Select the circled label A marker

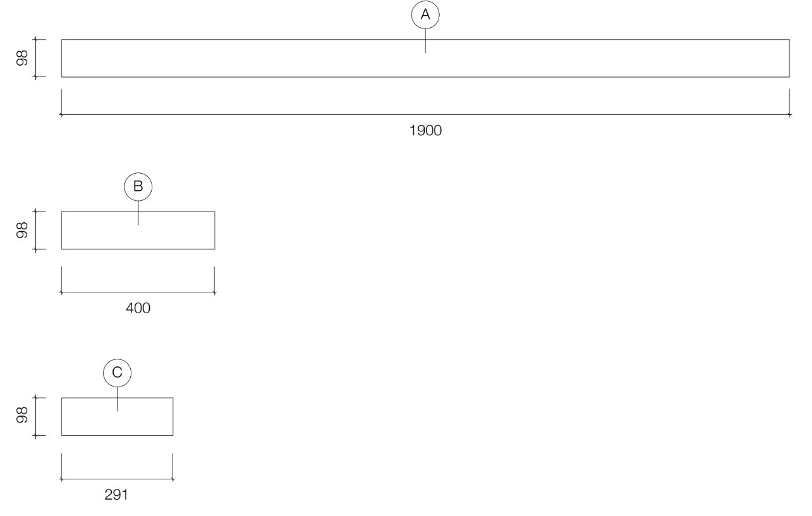coord(425,15)
